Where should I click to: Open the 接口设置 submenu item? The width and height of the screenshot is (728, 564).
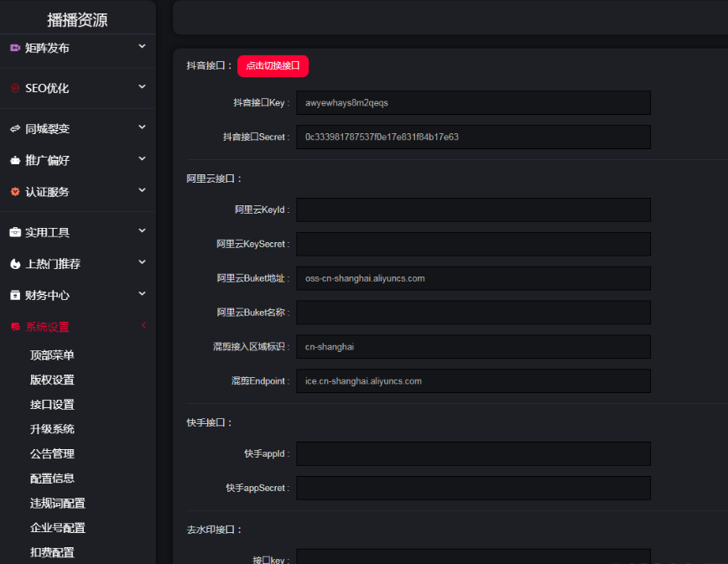point(52,405)
